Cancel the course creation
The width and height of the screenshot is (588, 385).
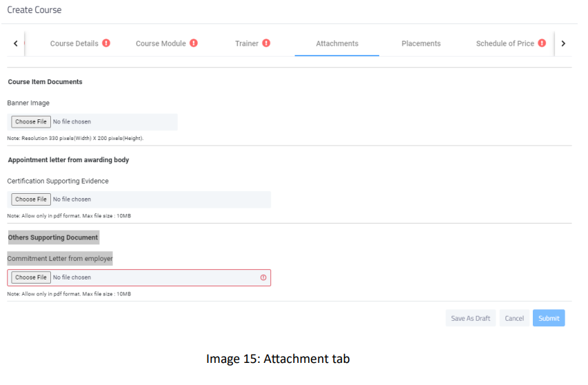(514, 318)
